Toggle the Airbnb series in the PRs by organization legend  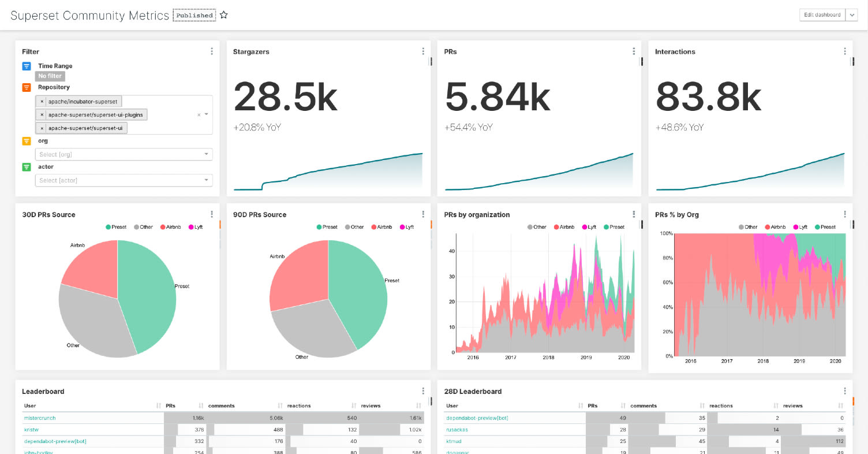(x=564, y=227)
